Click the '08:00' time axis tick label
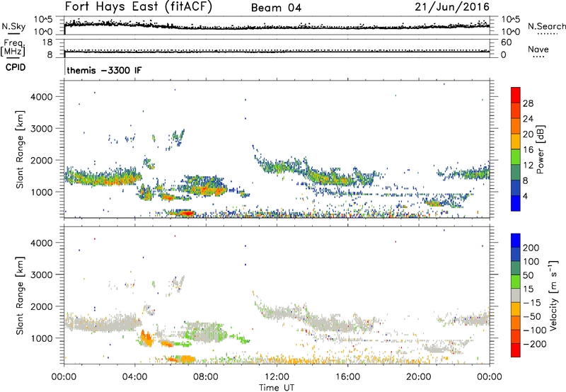This screenshot has height=392, width=566. [205, 377]
